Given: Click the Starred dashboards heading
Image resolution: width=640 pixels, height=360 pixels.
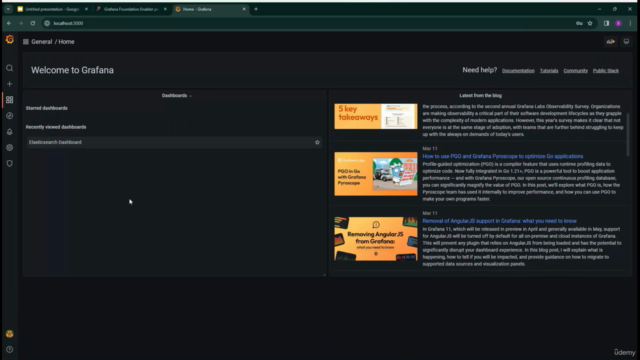Looking at the screenshot, I should click(x=47, y=108).
